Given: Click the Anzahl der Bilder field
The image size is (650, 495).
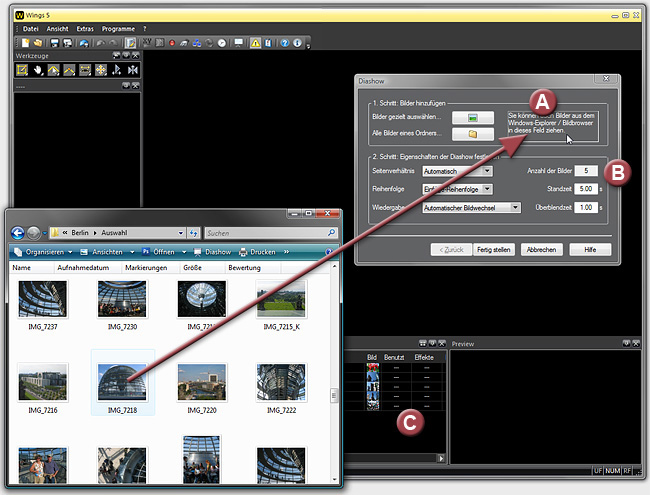Looking at the screenshot, I should coord(586,171).
